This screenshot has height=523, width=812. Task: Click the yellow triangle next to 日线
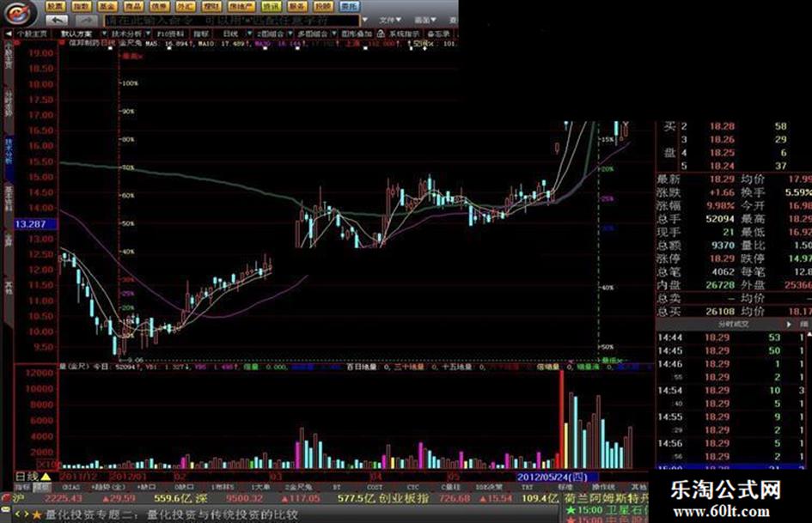tap(46, 477)
